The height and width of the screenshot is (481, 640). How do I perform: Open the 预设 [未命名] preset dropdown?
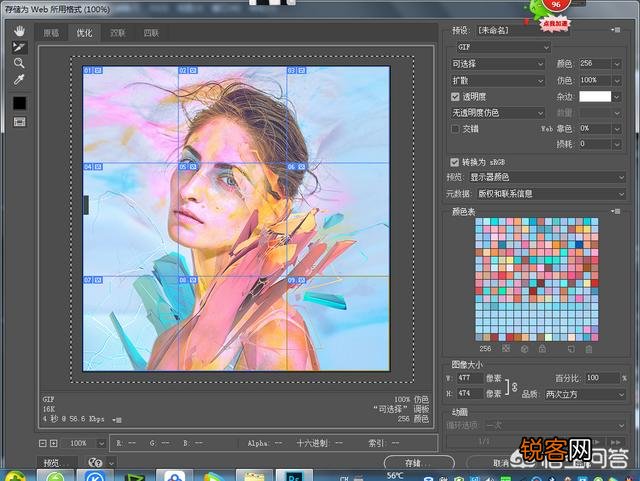(x=522, y=30)
